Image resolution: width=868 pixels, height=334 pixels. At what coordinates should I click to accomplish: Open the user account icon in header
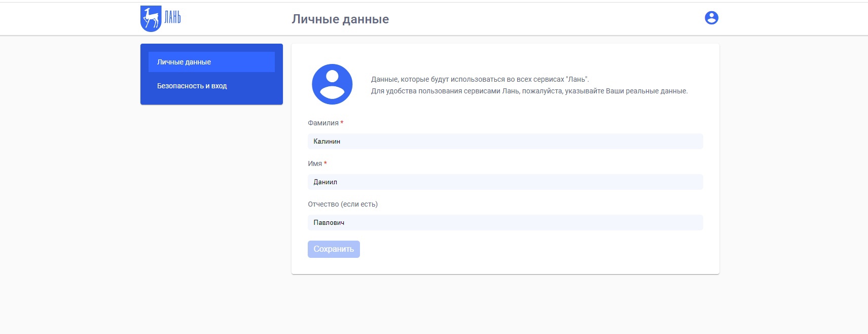[x=711, y=18]
